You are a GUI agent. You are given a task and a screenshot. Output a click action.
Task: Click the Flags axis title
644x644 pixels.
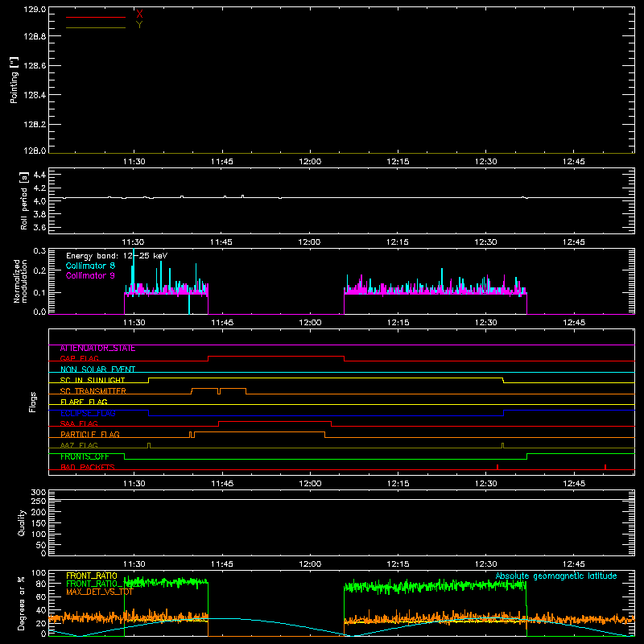(33, 402)
